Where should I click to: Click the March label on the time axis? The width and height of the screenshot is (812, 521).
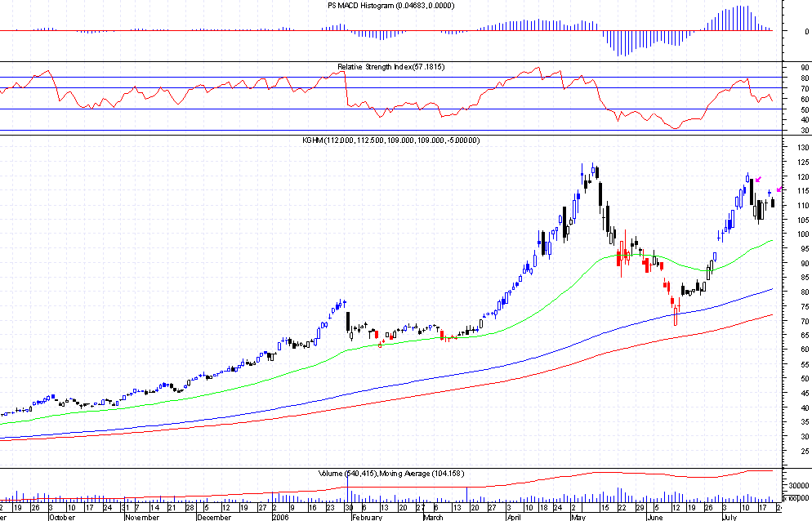point(433,516)
